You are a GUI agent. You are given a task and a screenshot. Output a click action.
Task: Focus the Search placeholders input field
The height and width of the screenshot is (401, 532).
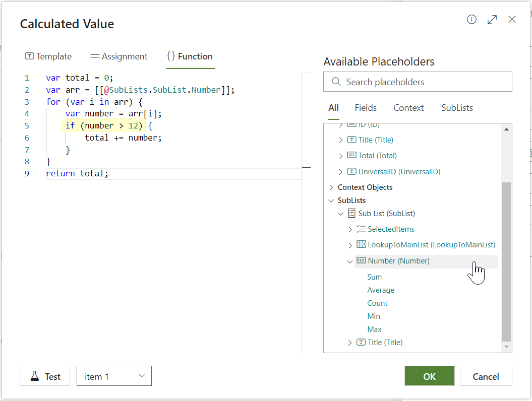pos(424,82)
